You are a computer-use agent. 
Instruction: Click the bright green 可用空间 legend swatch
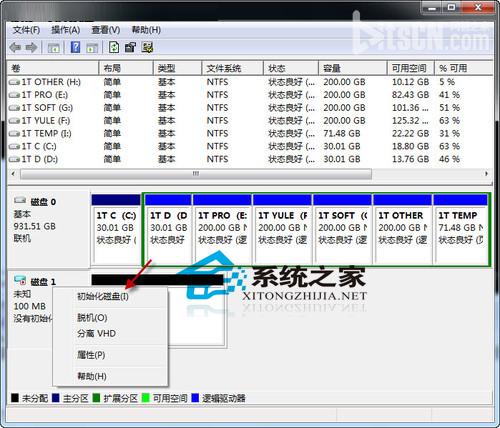[x=146, y=398]
